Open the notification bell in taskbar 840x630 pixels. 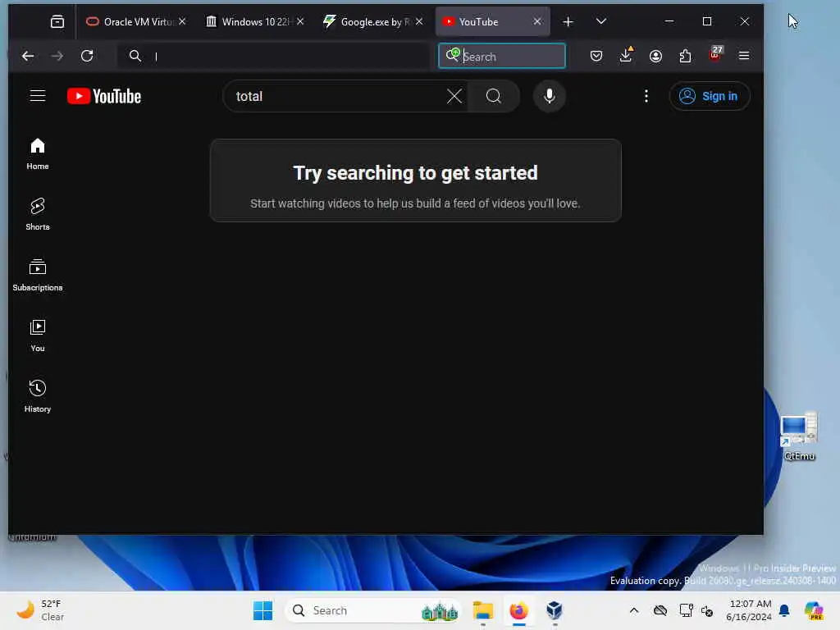(784, 610)
